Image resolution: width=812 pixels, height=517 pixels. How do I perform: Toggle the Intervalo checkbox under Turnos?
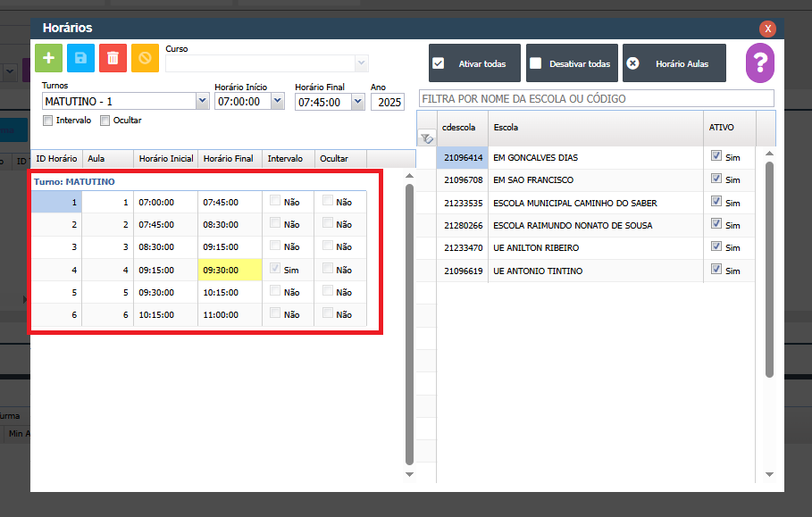[x=47, y=121]
